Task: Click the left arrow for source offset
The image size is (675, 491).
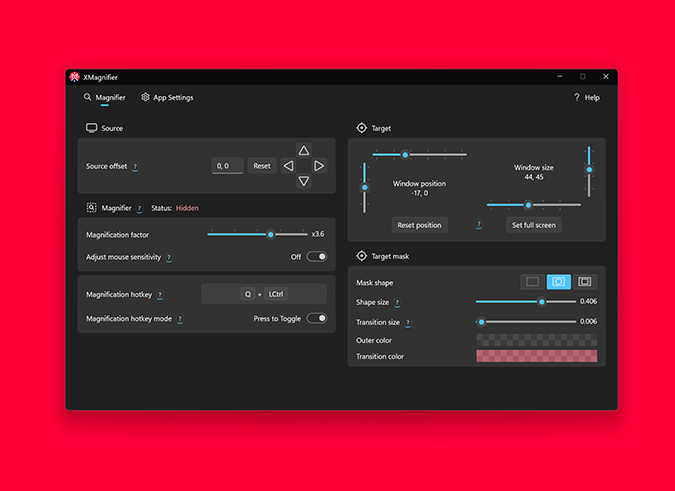Action: (x=289, y=166)
